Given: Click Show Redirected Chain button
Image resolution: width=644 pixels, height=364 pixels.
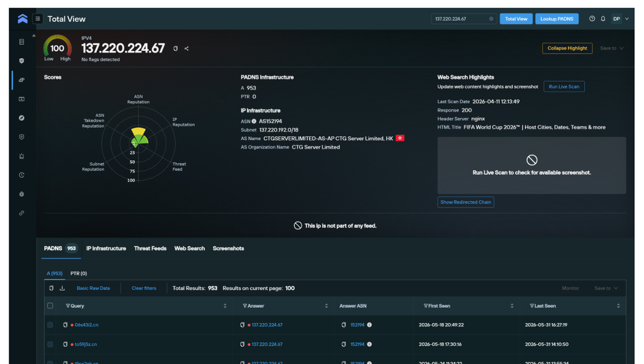Looking at the screenshot, I should 466,202.
